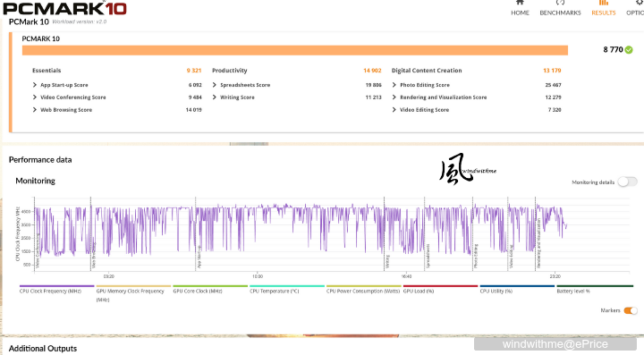The height and width of the screenshot is (355, 644).
Task: Select GPU Memory Clock Frequency legend
Action: [x=130, y=295]
